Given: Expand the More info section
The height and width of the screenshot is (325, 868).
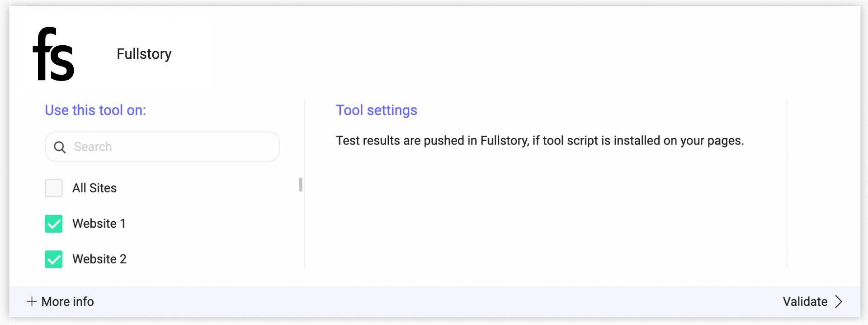Looking at the screenshot, I should point(60,301).
